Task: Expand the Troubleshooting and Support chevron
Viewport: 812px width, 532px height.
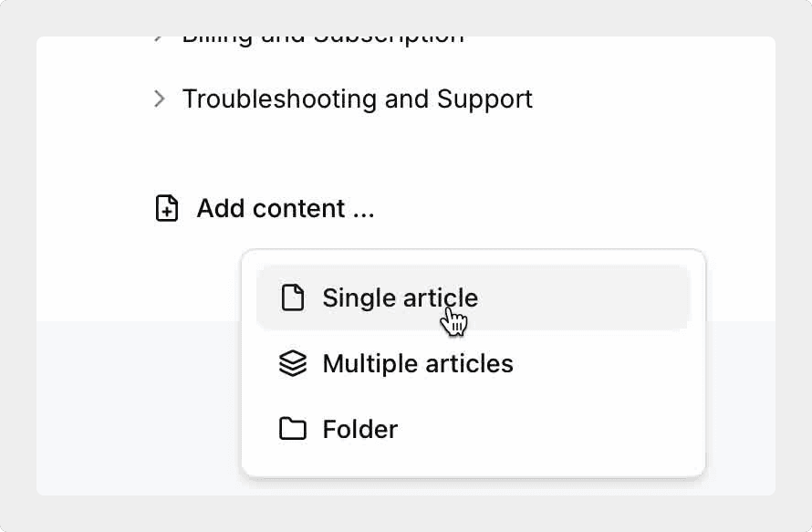Action: click(160, 99)
